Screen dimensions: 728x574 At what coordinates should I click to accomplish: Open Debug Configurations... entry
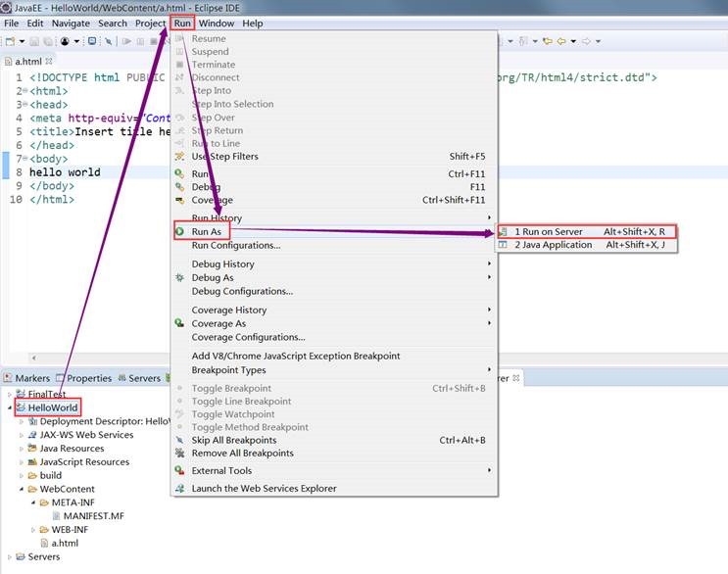pyautogui.click(x=334, y=291)
